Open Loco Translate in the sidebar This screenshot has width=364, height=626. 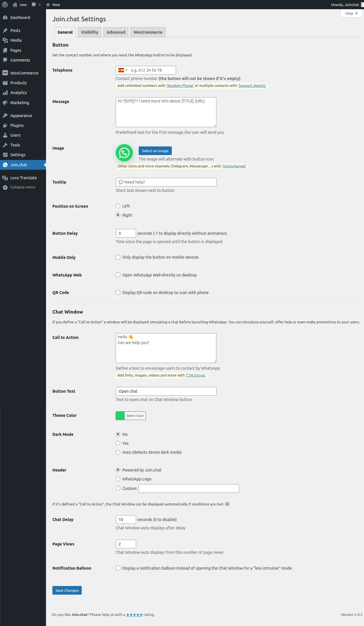coord(23,178)
